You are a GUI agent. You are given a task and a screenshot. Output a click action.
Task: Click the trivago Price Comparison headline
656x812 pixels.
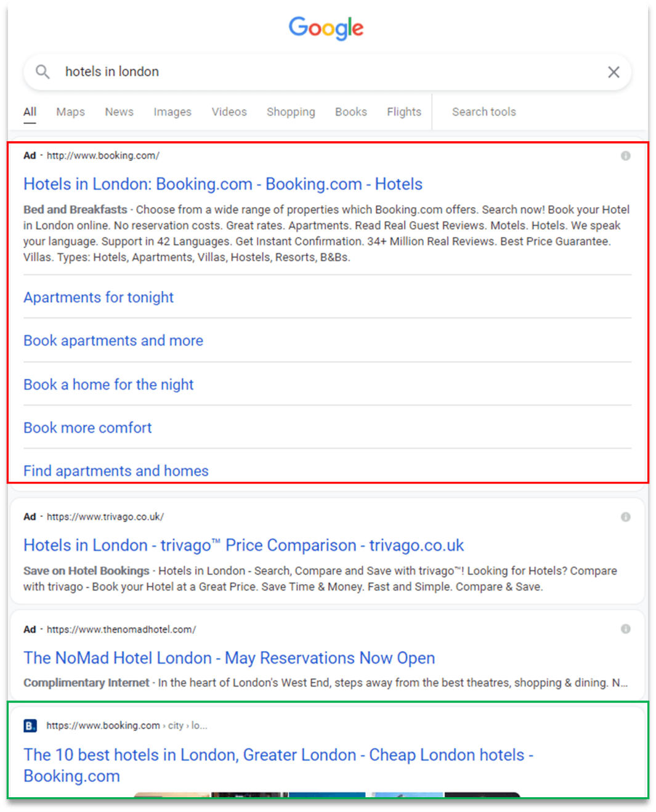243,545
